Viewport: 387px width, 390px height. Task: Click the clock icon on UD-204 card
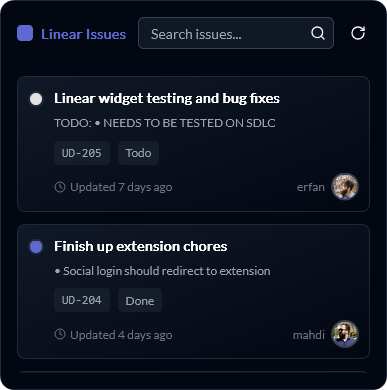(x=60, y=334)
